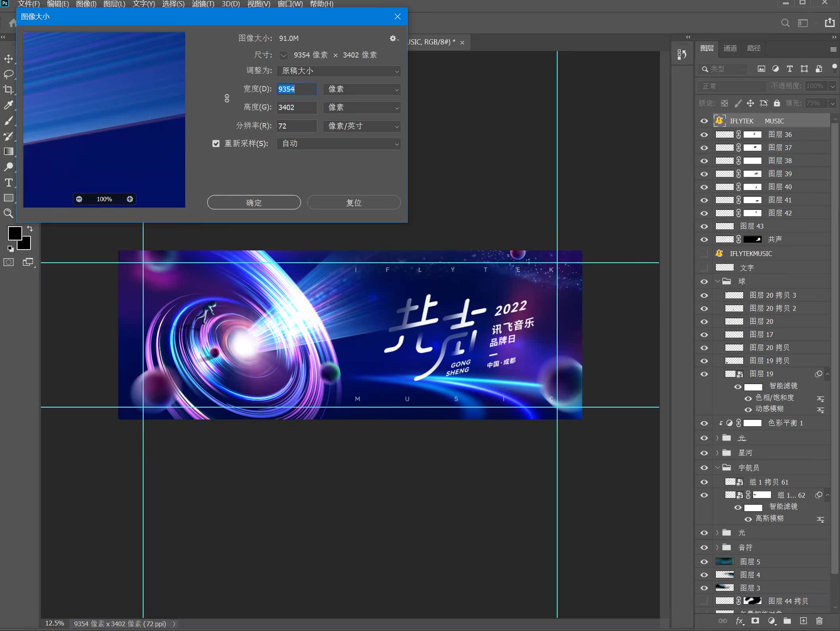The width and height of the screenshot is (840, 631).
Task: Delete layer trash icon
Action: coord(819,621)
